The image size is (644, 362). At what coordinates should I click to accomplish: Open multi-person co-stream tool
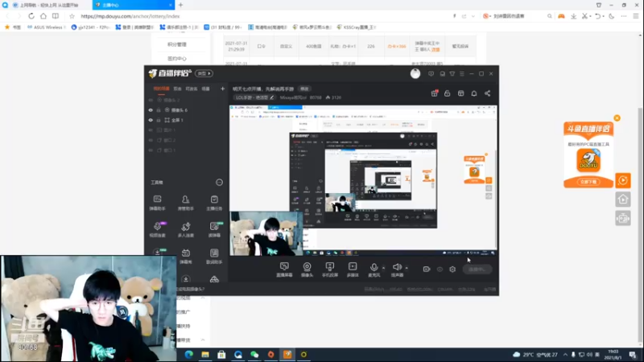[x=186, y=229]
